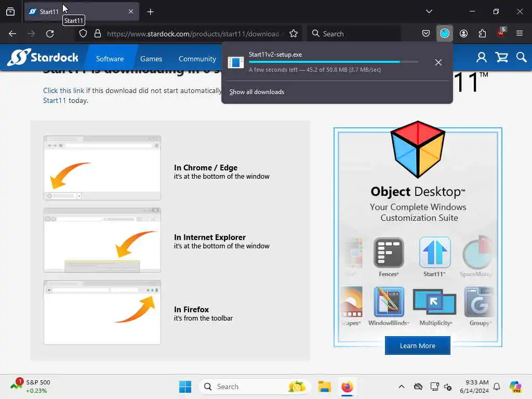
Task: Click the Windows taskbar Search box
Action: click(255, 387)
